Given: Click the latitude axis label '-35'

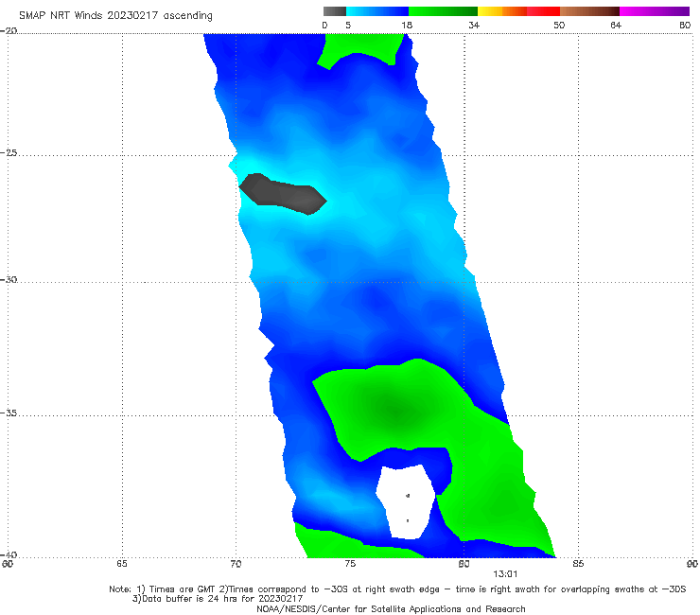Looking at the screenshot, I should point(9,413).
